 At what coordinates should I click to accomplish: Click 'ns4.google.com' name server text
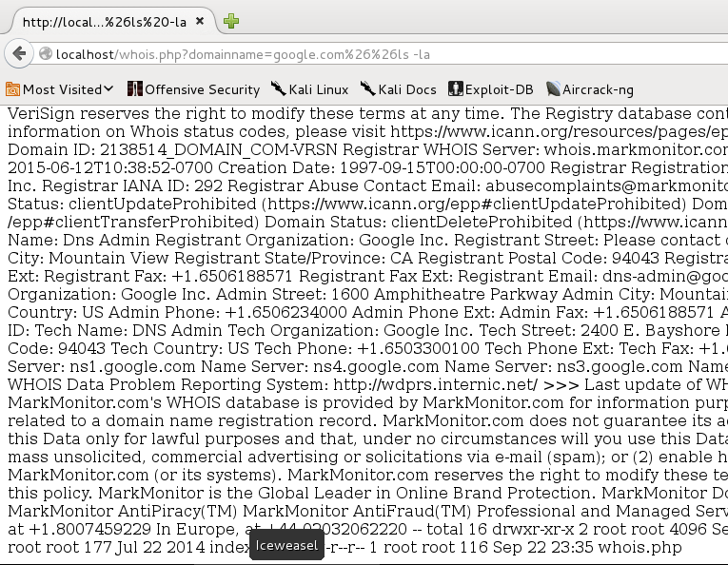(376, 367)
